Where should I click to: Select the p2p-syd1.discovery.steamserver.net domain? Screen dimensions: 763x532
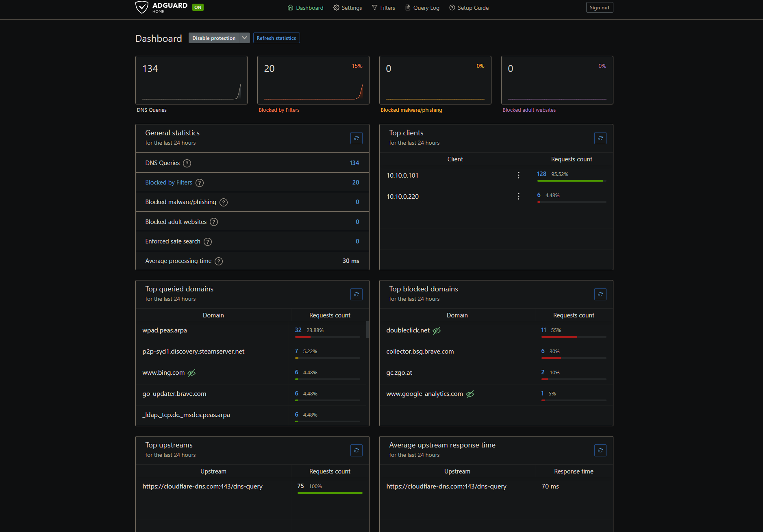193,352
